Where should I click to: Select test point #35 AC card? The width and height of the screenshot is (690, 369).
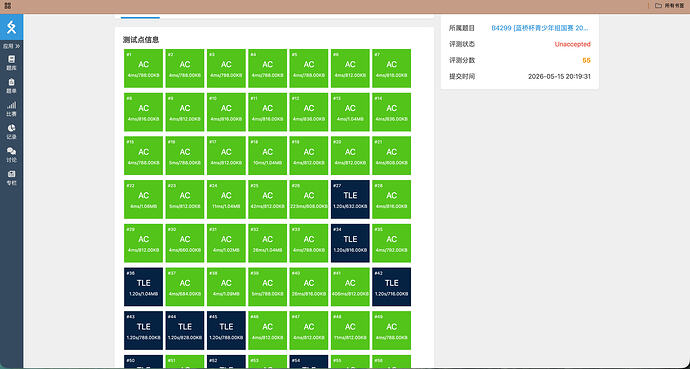(x=392, y=243)
